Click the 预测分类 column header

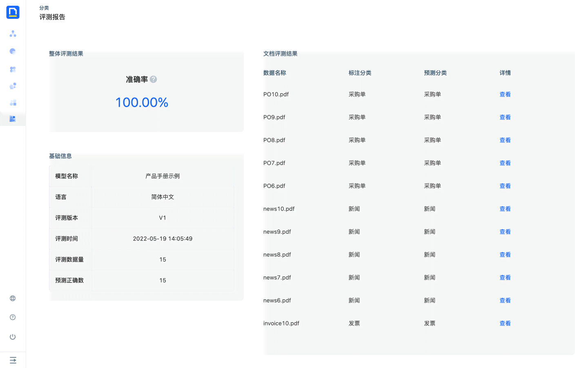coord(435,73)
